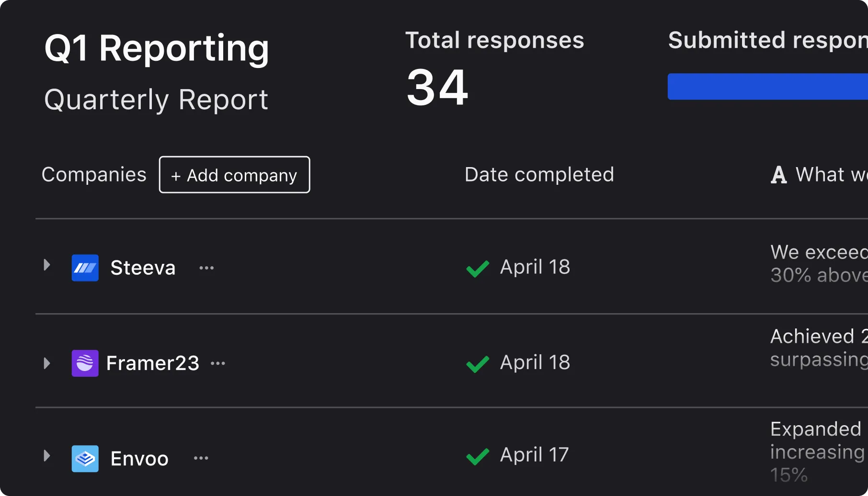868x496 pixels.
Task: Expand the Framer23 row details
Action: (46, 363)
